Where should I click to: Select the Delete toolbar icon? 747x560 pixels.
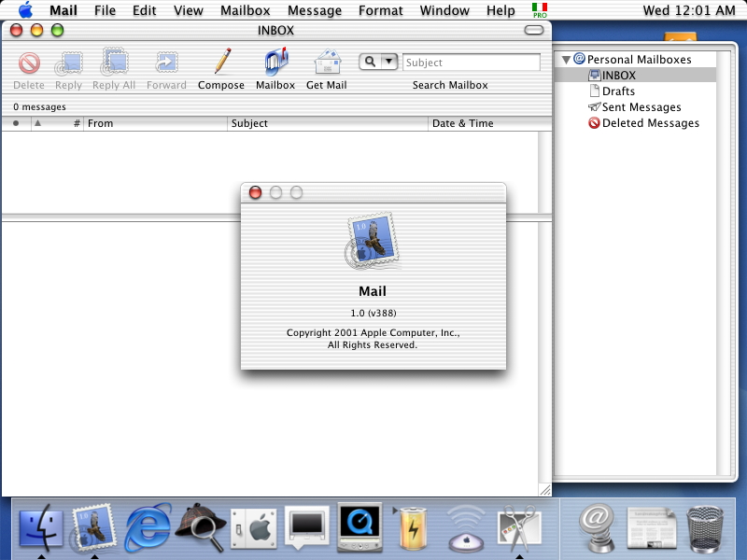(29, 63)
